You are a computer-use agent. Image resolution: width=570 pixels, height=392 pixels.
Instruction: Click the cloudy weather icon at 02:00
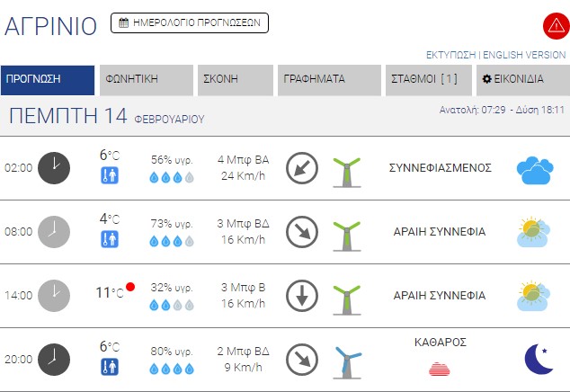pos(534,168)
